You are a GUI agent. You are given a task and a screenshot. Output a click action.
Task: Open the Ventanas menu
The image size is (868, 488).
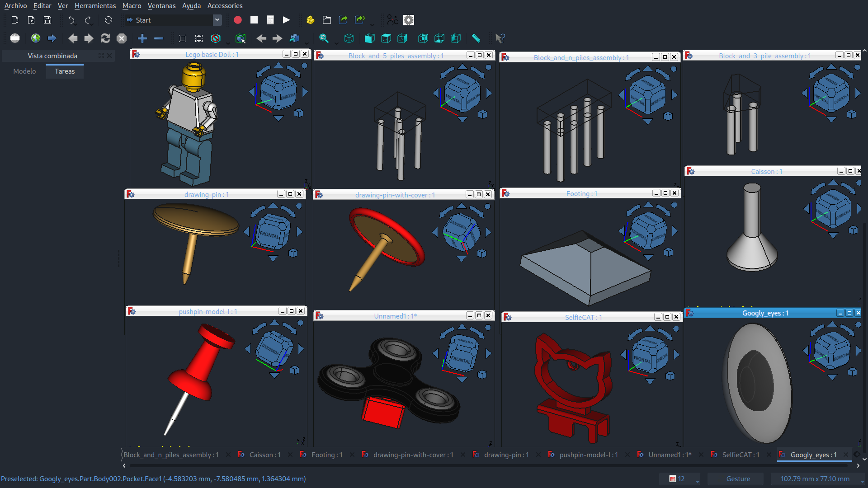click(x=161, y=6)
